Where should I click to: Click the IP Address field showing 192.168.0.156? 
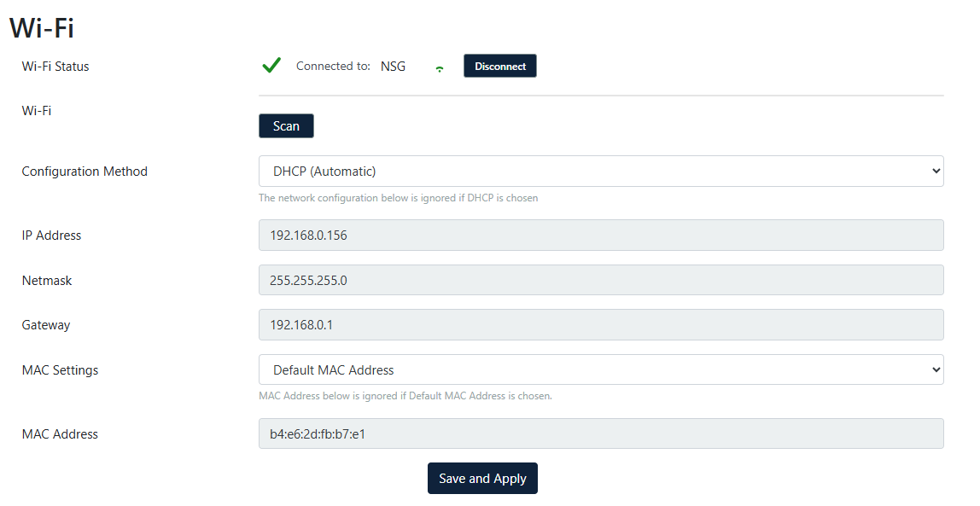(600, 236)
